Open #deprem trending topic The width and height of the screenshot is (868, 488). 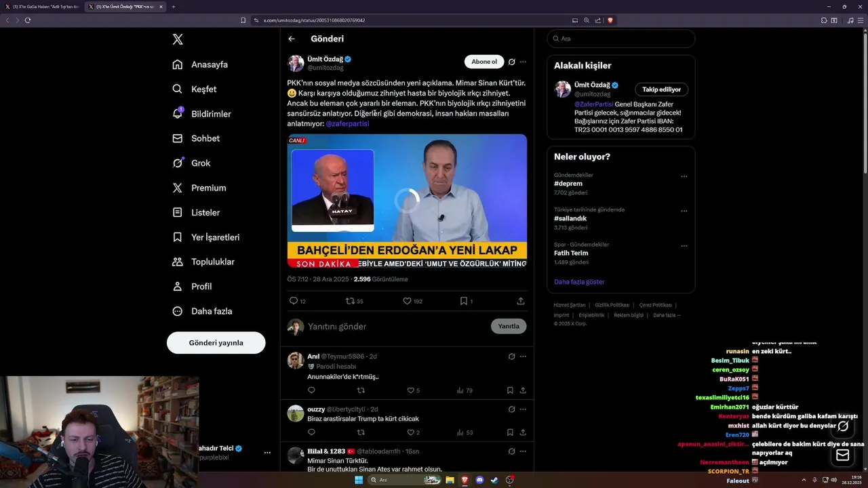568,184
